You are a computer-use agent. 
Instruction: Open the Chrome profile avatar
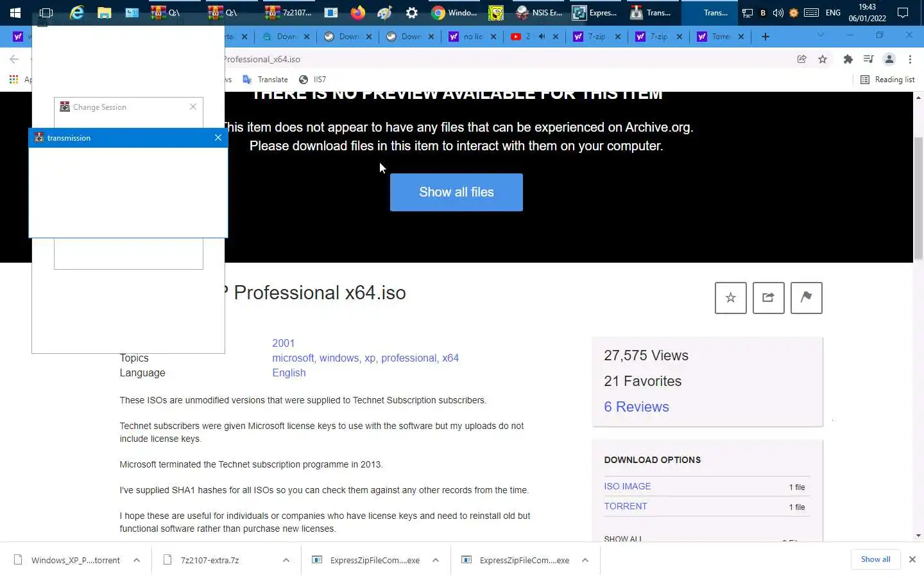tap(889, 59)
